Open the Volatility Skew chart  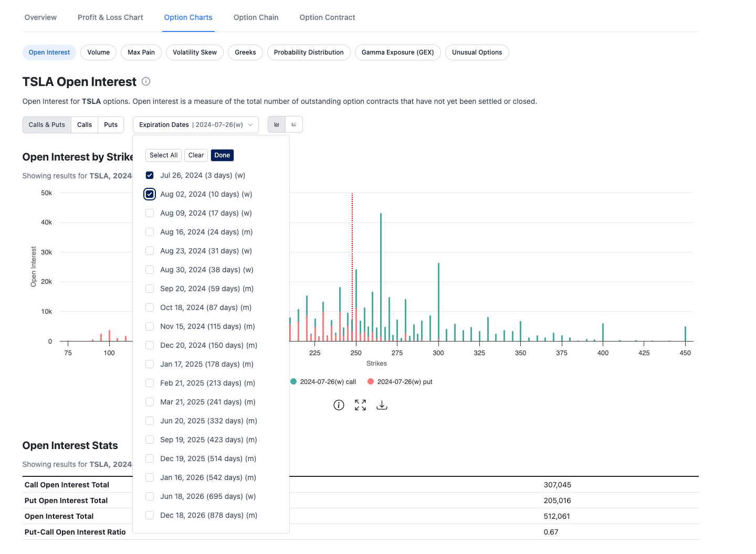click(x=195, y=52)
